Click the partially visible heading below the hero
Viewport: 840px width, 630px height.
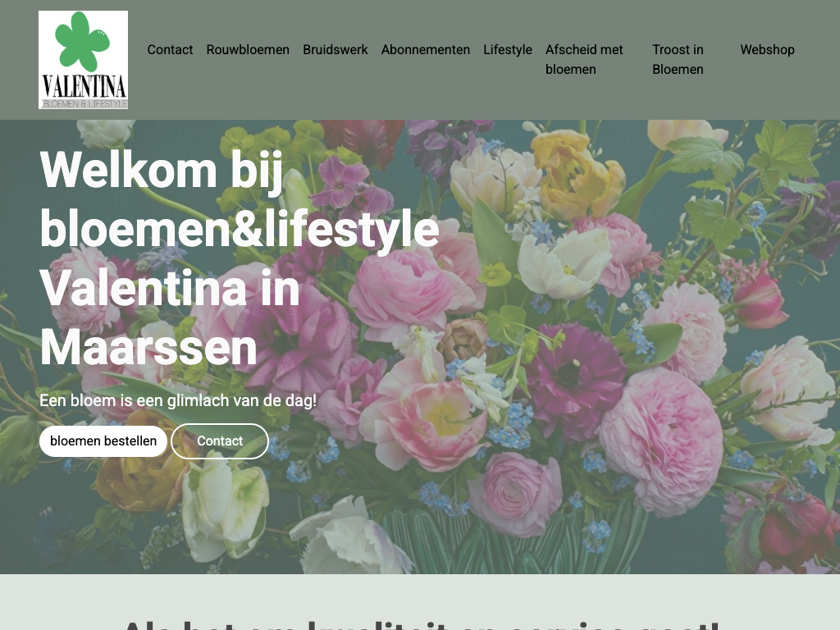[x=421, y=624]
